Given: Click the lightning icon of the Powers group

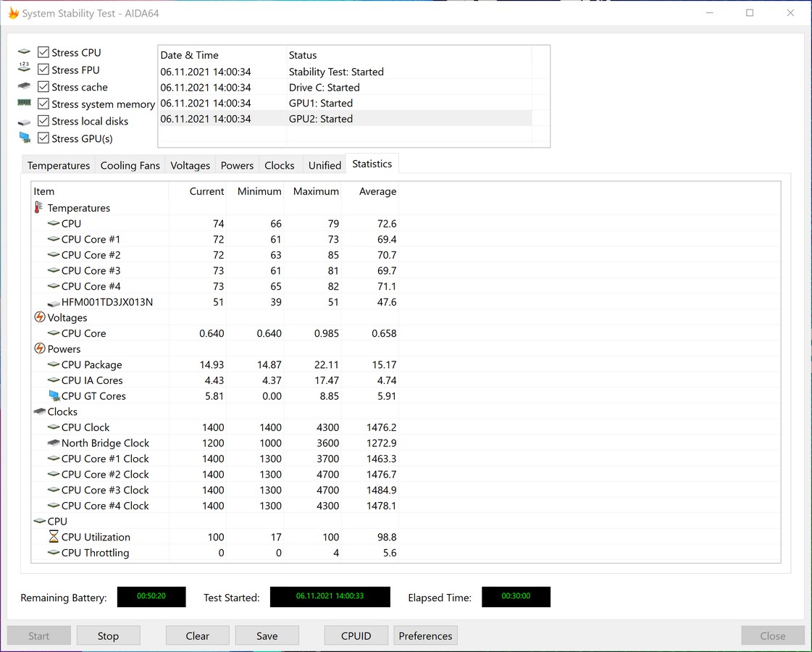Looking at the screenshot, I should point(39,348).
